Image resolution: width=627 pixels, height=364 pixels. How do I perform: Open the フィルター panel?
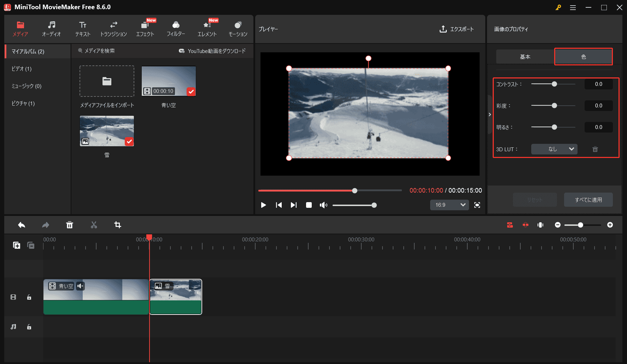pyautogui.click(x=176, y=28)
